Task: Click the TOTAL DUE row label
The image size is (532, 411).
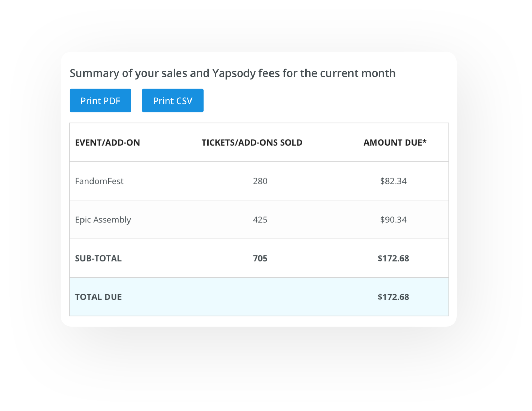Action: (x=98, y=297)
